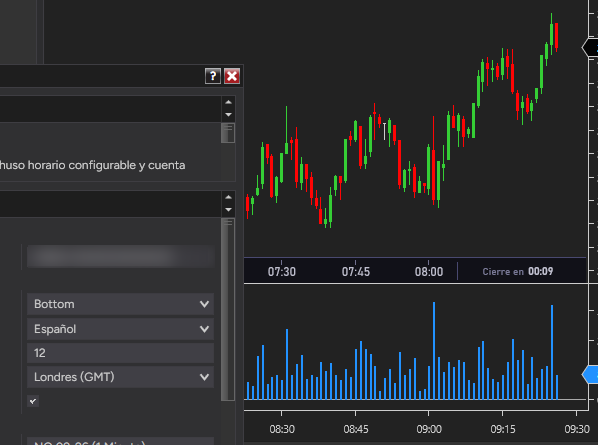Click the 08:45 axis label
This screenshot has width=598, height=445.
[x=356, y=429]
